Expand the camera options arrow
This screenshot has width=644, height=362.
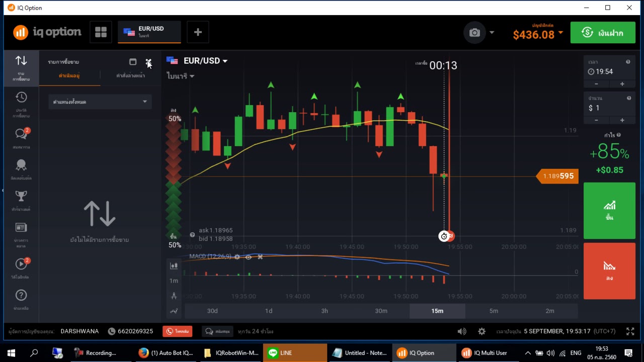point(492,33)
